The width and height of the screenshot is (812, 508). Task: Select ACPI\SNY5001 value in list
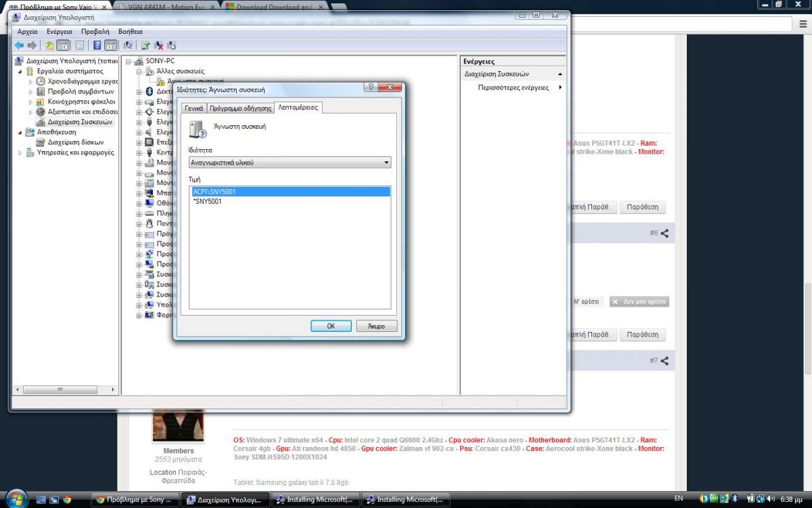click(x=290, y=192)
